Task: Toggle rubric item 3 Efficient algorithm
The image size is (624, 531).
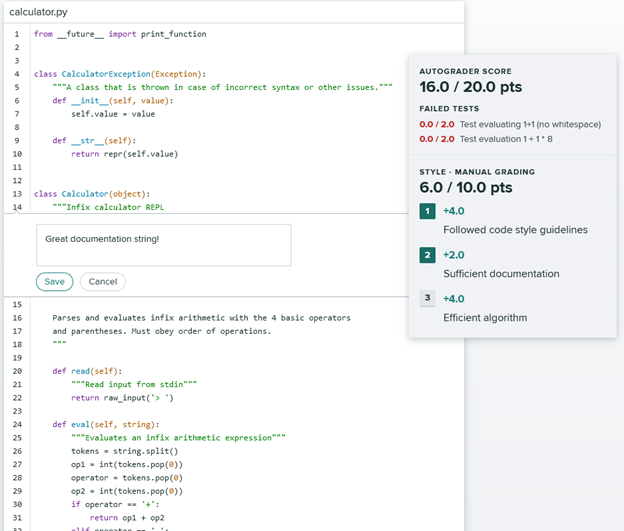Action: point(427,298)
